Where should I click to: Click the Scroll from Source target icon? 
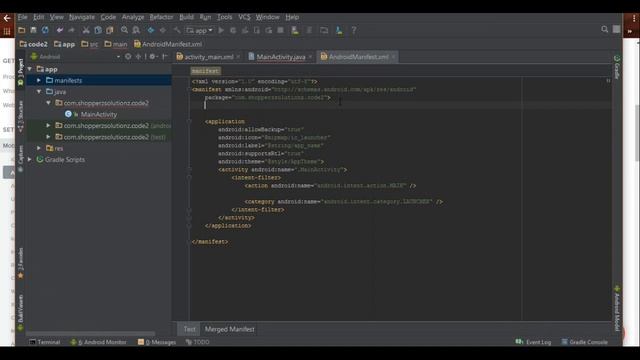click(128, 57)
